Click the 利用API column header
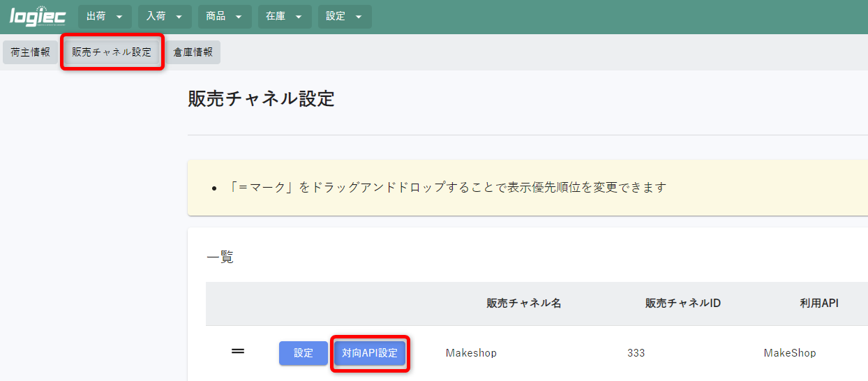868x381 pixels. coord(819,304)
